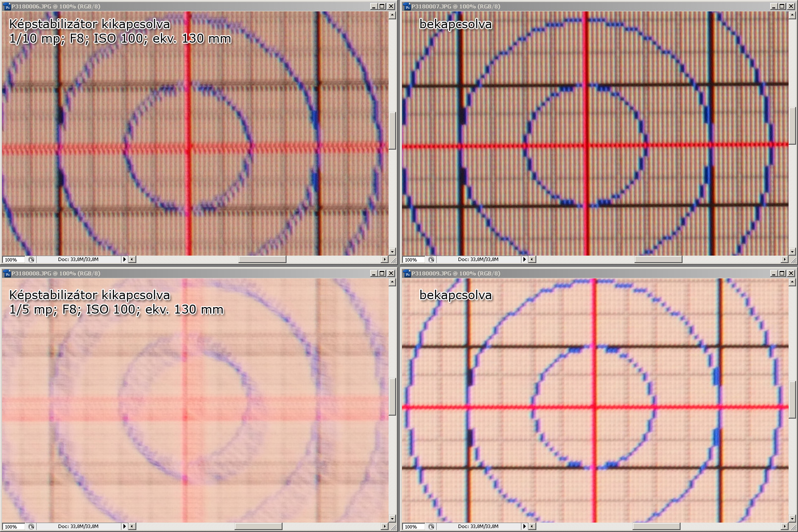This screenshot has height=532, width=798.
Task: Click the horizontal scrollbar thumb in P3180007.JPG
Action: 658,260
